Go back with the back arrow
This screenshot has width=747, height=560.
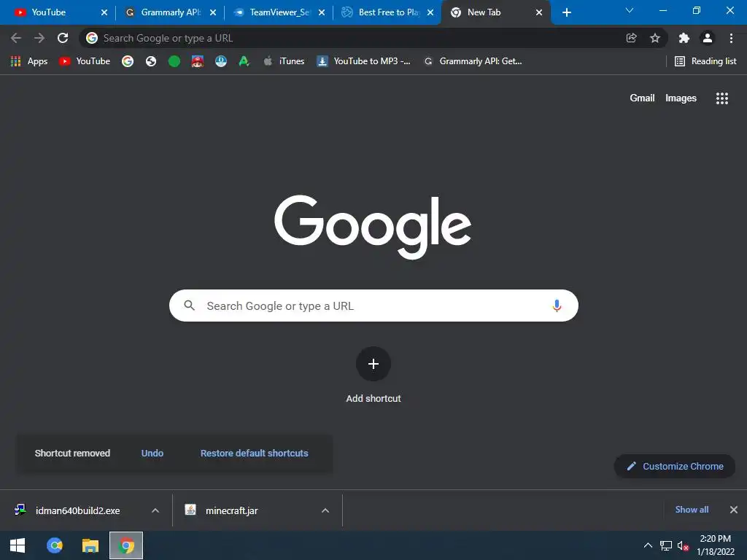[x=16, y=38]
